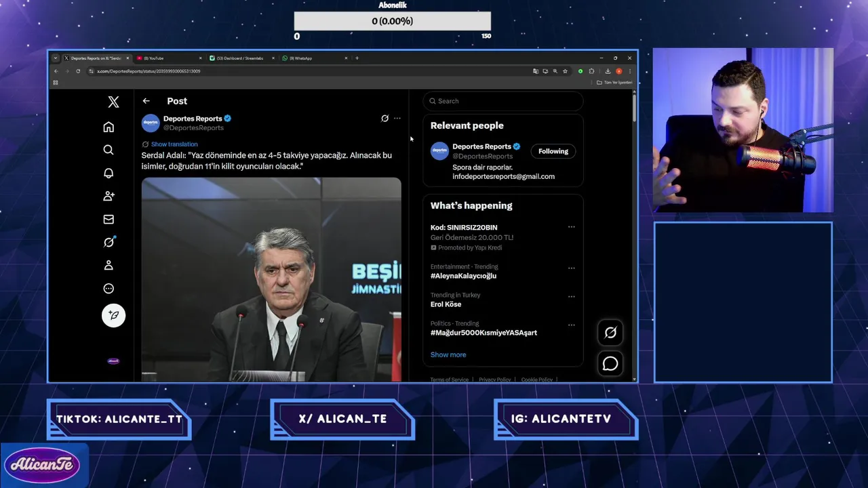
Task: Open Notifications bell in sidebar
Action: [108, 173]
